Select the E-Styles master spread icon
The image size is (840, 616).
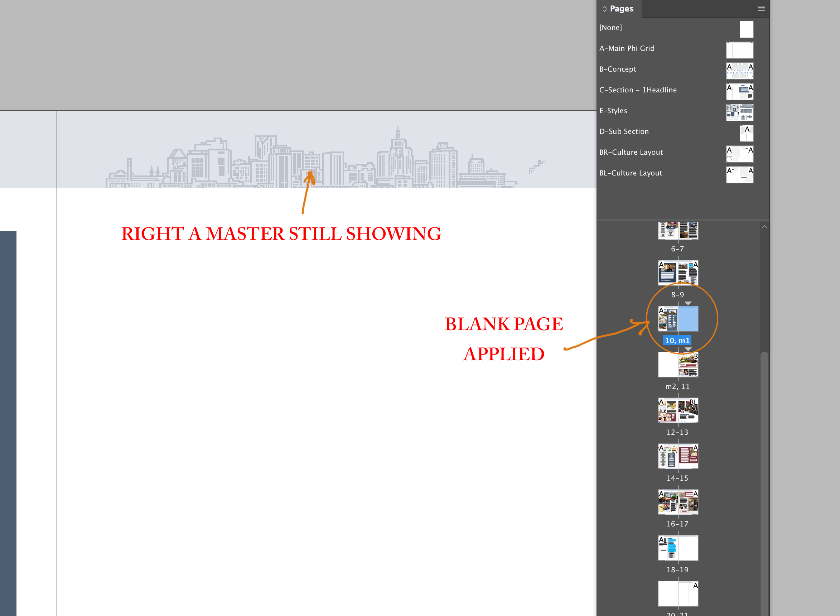(x=739, y=112)
